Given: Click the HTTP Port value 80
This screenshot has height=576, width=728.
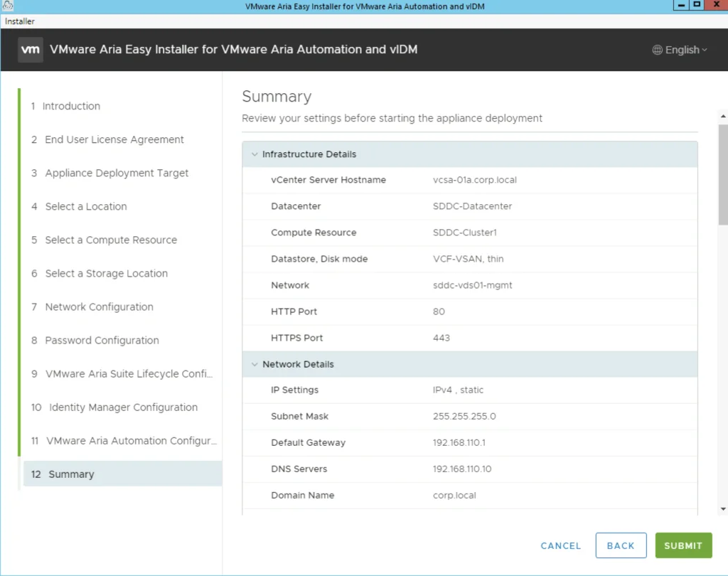Looking at the screenshot, I should coord(439,311).
